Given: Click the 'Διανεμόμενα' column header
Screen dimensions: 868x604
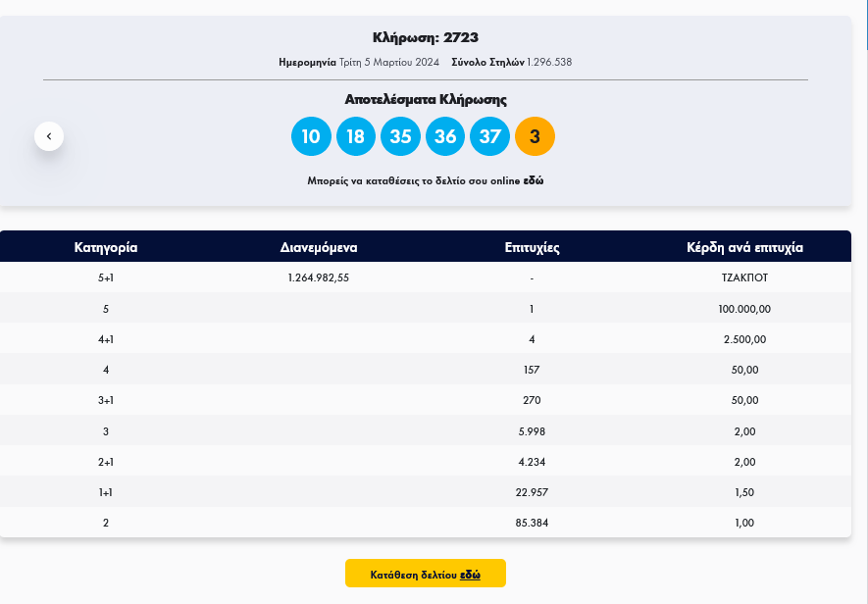Looking at the screenshot, I should tap(319, 247).
